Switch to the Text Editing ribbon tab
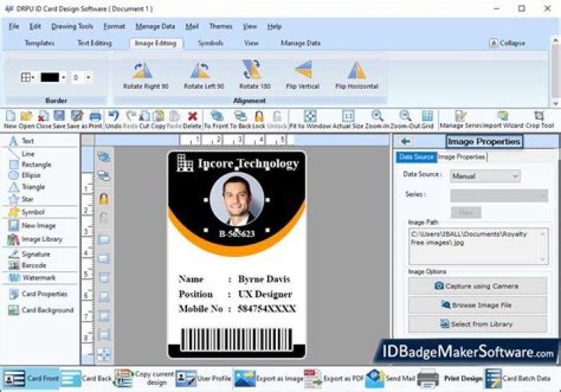The height and width of the screenshot is (392, 561). 94,43
